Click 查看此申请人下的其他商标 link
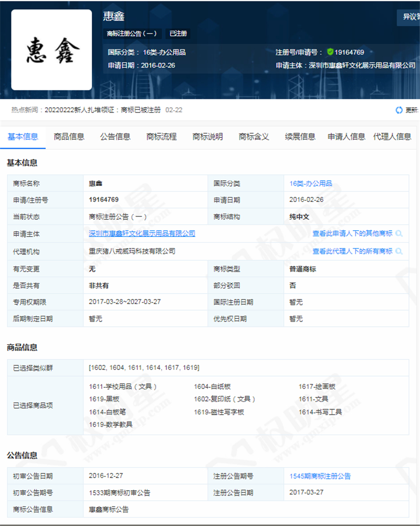Image resolution: width=420 pixels, height=526 pixels. coord(352,233)
